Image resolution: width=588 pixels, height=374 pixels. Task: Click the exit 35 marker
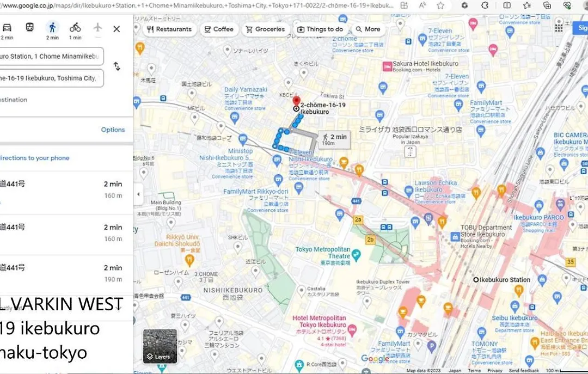point(571,262)
